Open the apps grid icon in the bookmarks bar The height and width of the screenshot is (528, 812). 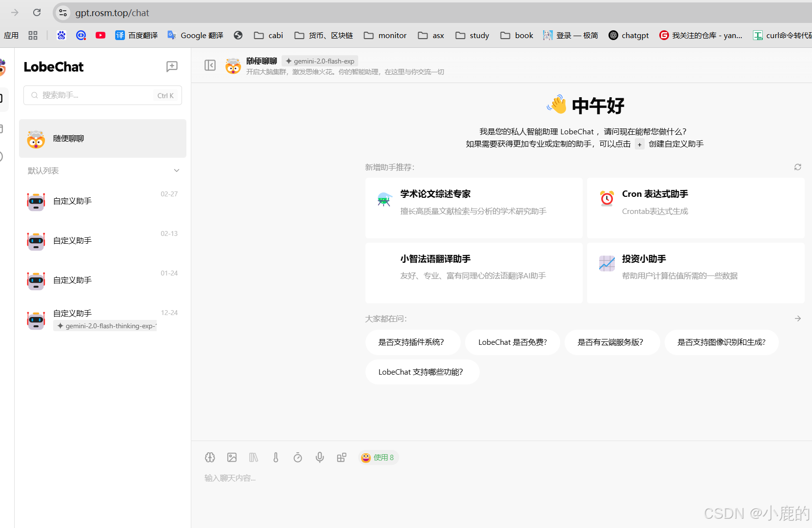click(33, 35)
